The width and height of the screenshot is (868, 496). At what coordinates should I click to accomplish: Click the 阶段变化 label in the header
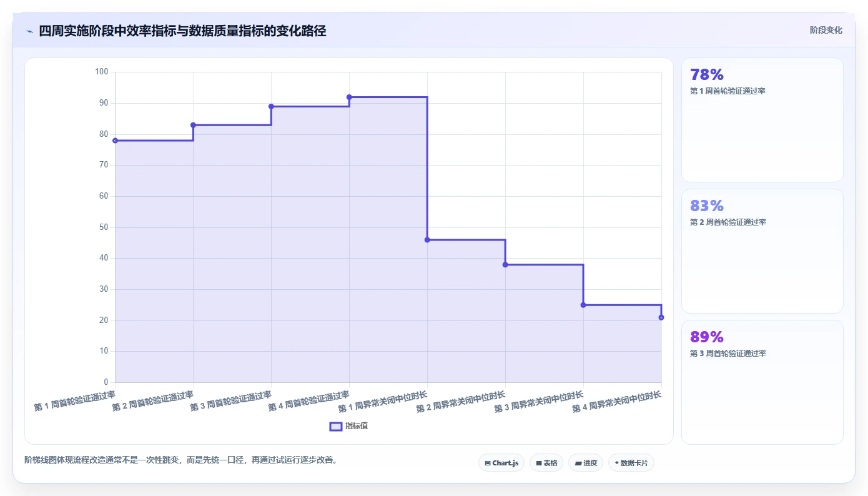click(x=826, y=30)
